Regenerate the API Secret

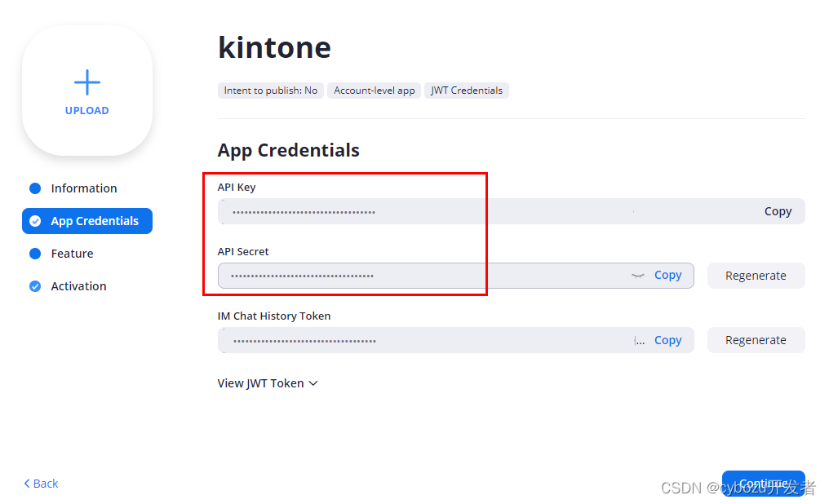(x=756, y=276)
